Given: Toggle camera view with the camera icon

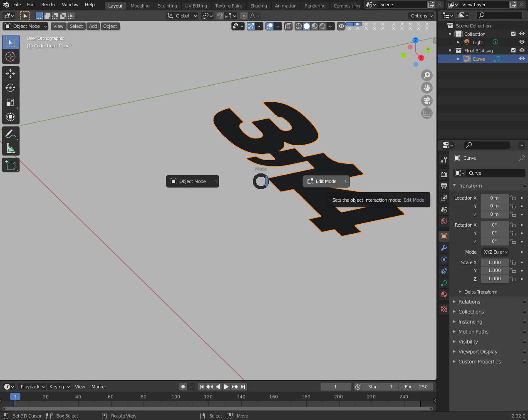Looking at the screenshot, I should point(427,101).
